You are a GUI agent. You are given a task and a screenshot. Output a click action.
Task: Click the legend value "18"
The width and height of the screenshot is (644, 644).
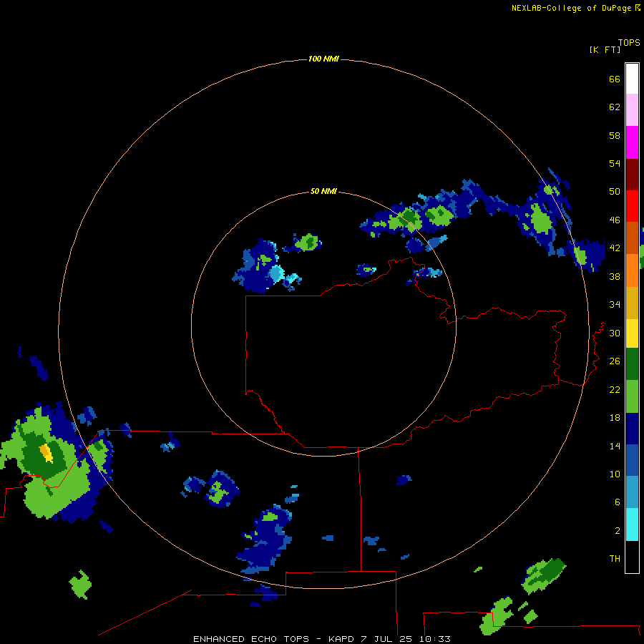tap(615, 418)
